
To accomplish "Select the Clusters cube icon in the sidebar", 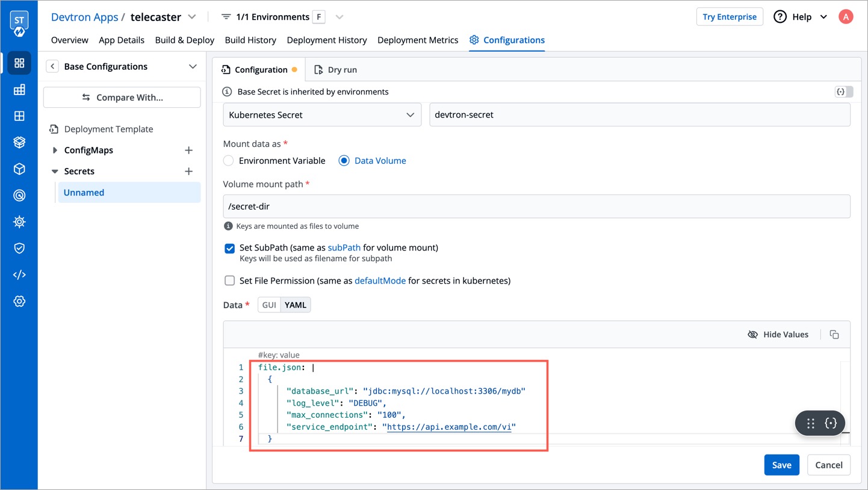I will [19, 169].
